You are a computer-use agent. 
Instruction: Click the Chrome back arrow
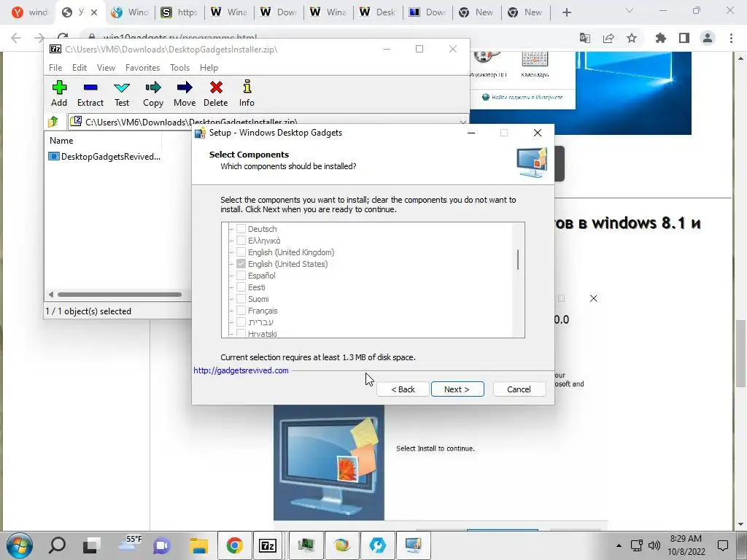16,38
